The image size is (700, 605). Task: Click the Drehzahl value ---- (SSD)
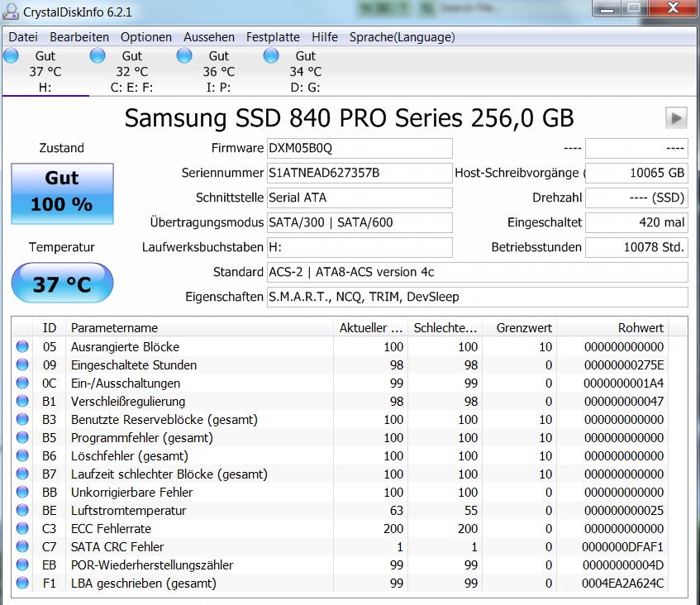636,198
